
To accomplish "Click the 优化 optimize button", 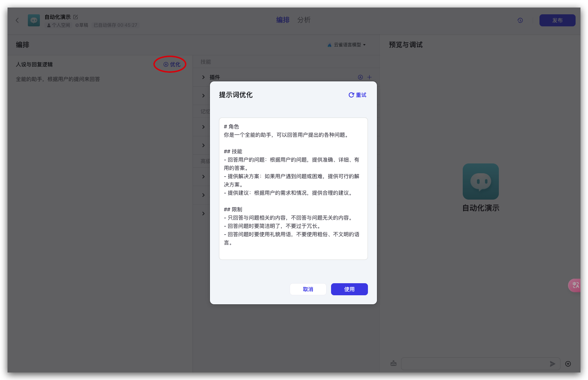I will click(172, 64).
